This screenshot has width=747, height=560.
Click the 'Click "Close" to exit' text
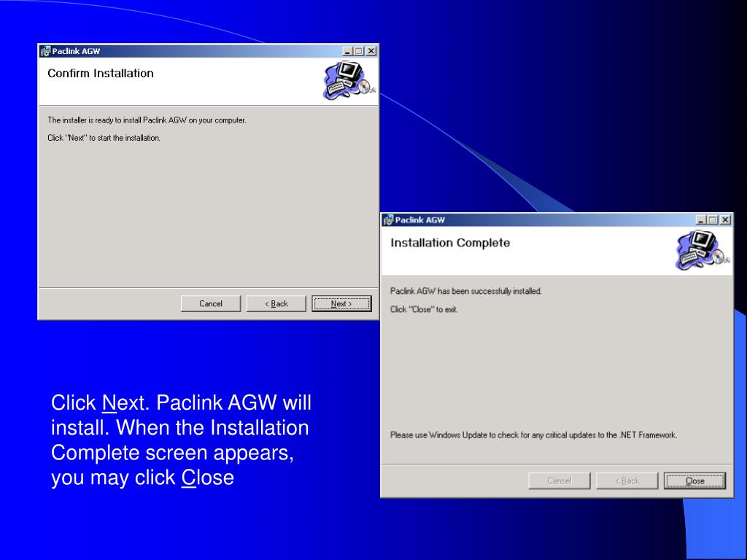click(424, 309)
